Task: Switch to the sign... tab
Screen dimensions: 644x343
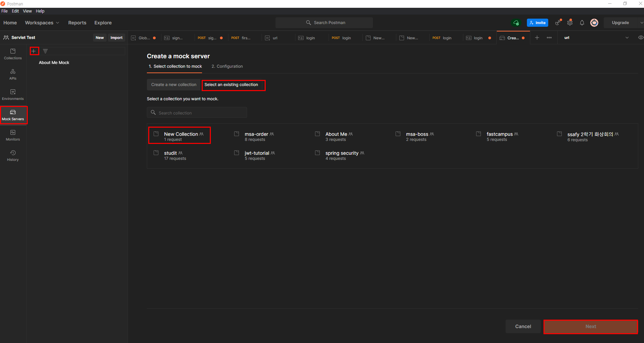Action: [x=177, y=38]
